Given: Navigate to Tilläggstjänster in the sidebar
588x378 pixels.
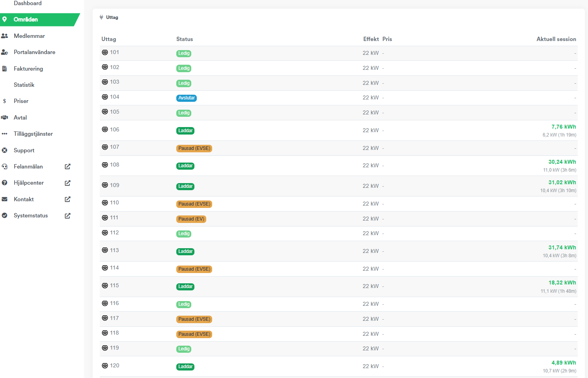Looking at the screenshot, I should click(x=33, y=134).
